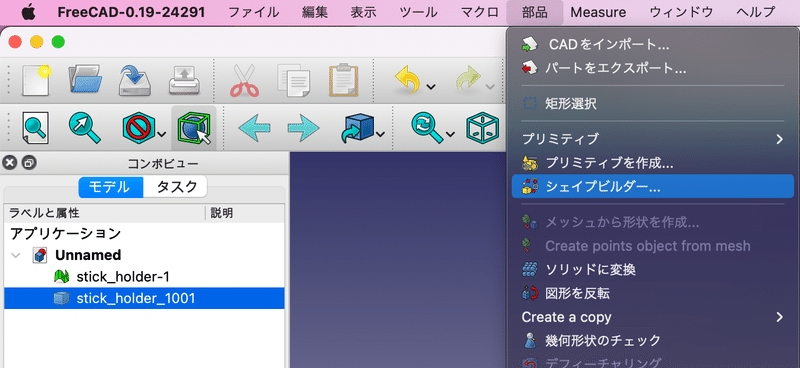Choose CADをインポート from menu
This screenshot has width=800, height=368.
[x=653, y=44]
